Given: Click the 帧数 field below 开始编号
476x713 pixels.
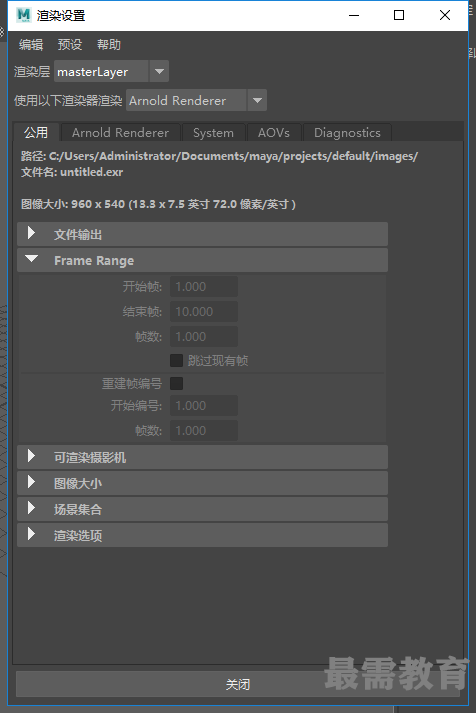Looking at the screenshot, I should [x=204, y=431].
